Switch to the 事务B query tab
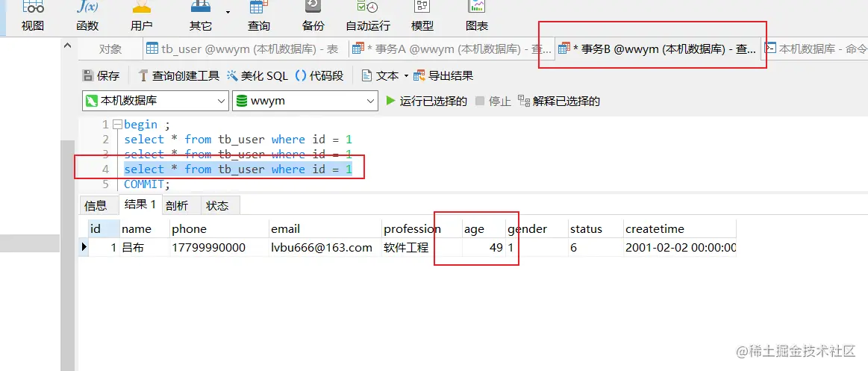 coord(657,49)
